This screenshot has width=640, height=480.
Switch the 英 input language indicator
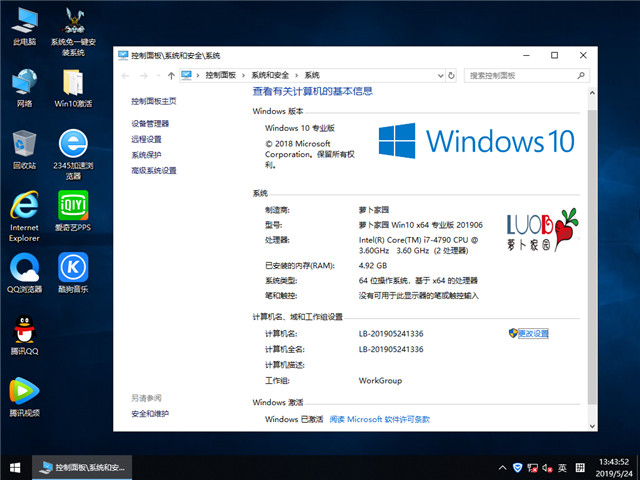click(x=562, y=468)
